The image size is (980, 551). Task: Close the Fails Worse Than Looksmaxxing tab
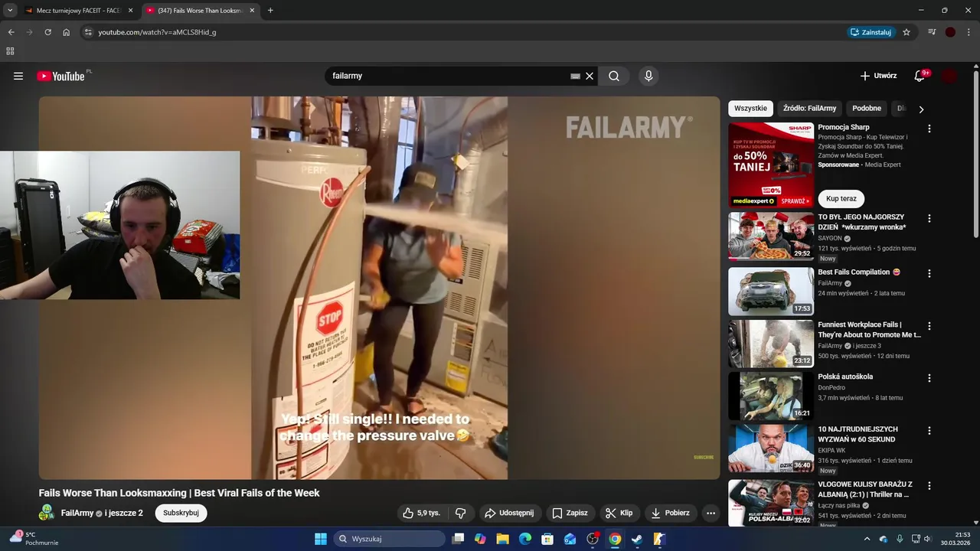pos(252,11)
